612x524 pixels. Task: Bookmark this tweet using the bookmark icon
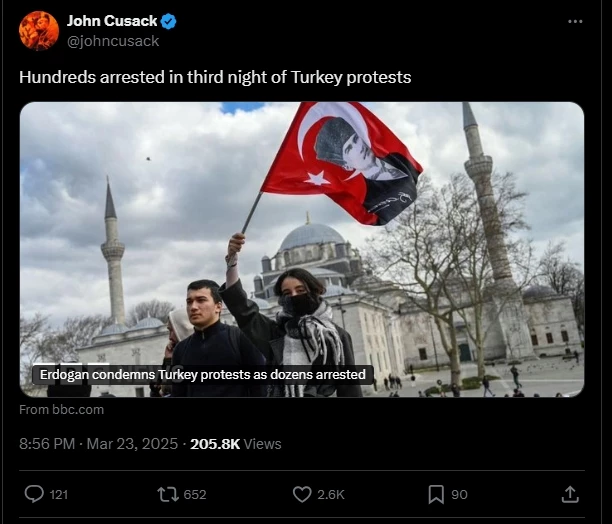coord(436,494)
